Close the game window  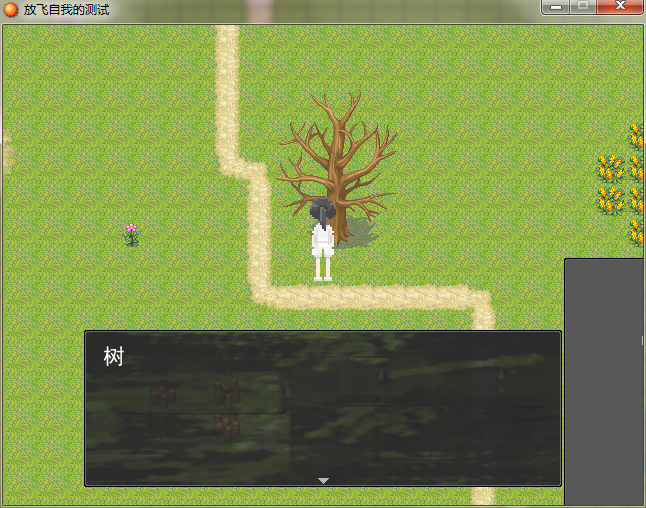[620, 7]
